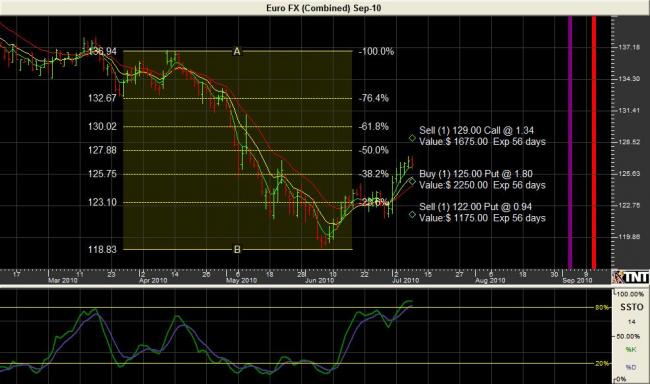
Task: Click the %D legend label
Action: [x=631, y=367]
